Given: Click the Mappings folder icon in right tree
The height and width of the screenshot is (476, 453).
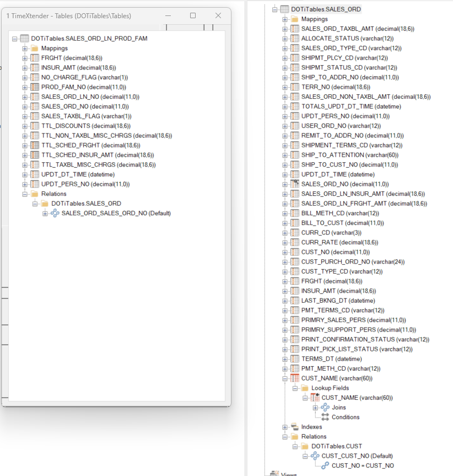Looking at the screenshot, I should 295,19.
